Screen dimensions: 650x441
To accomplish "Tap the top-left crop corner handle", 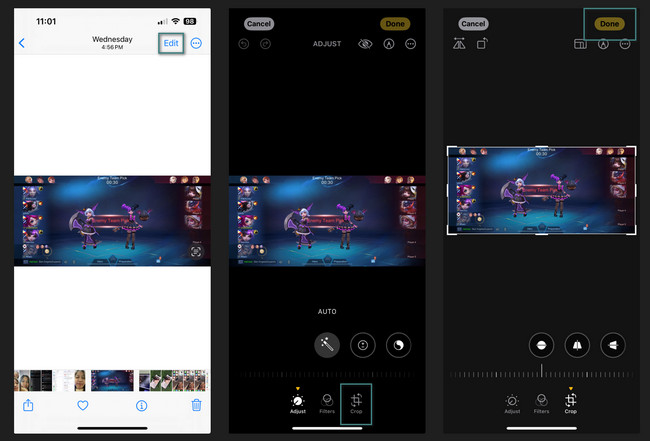I will [451, 150].
